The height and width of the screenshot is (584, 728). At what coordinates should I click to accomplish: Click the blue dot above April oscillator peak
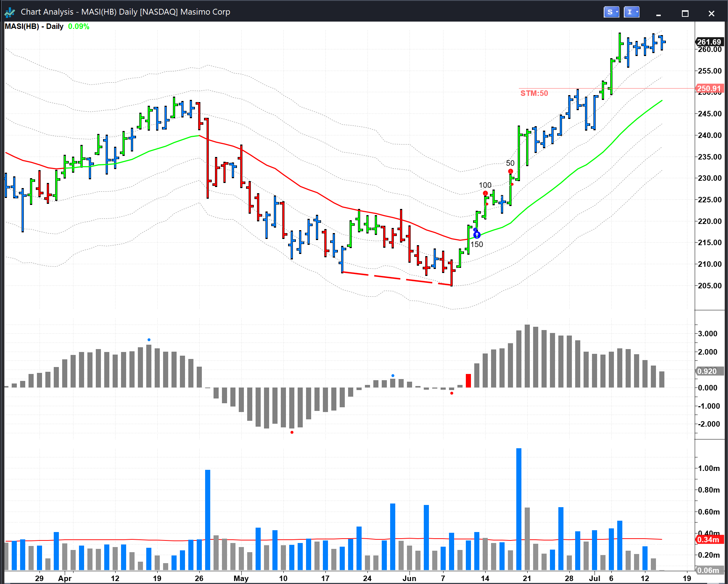(149, 340)
